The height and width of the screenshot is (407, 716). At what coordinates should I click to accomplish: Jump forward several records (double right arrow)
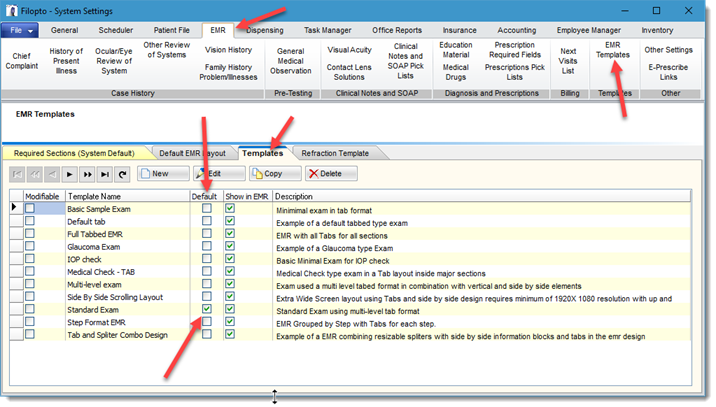tap(87, 174)
